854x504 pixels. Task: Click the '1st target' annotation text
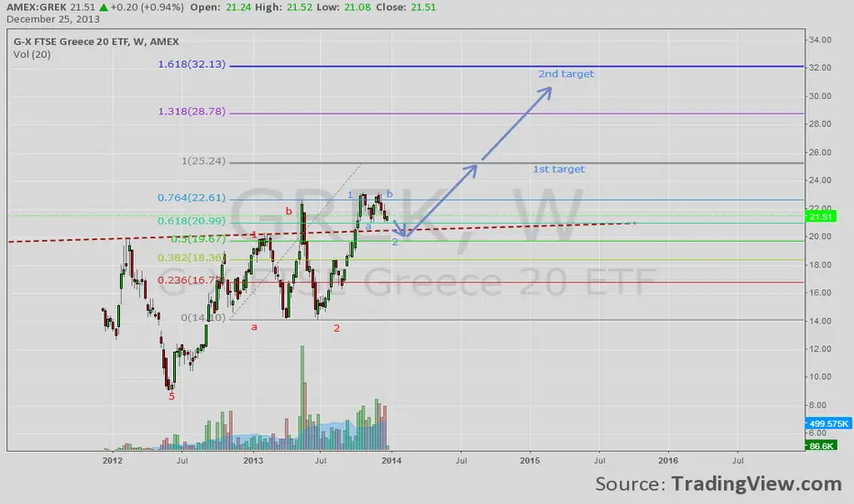[x=558, y=170]
